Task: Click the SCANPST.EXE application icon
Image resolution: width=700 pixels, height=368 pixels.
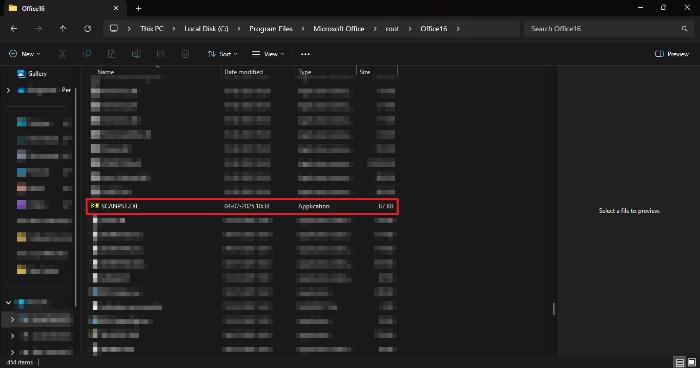Action: (x=95, y=205)
